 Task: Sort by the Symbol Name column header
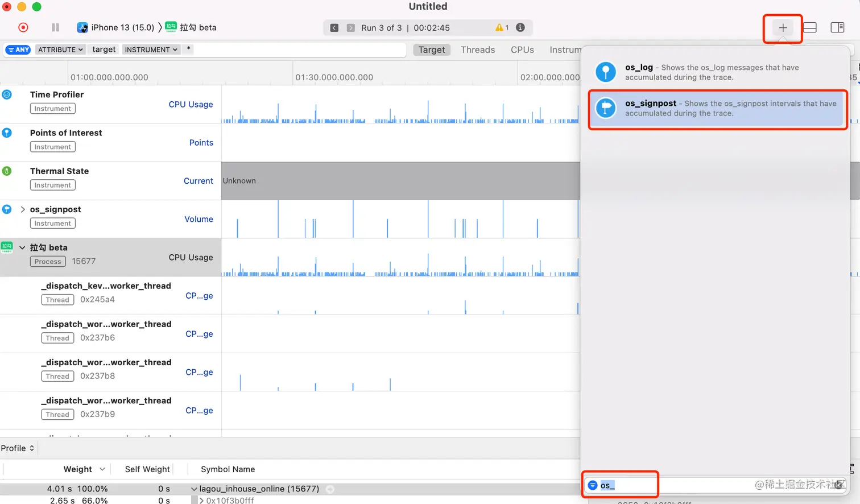click(x=228, y=469)
